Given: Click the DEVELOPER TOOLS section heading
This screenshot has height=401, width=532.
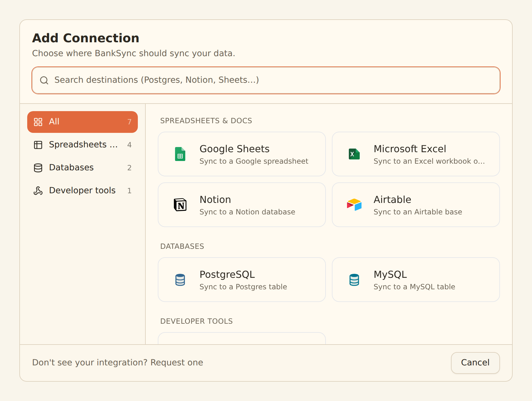Looking at the screenshot, I should click(x=196, y=321).
